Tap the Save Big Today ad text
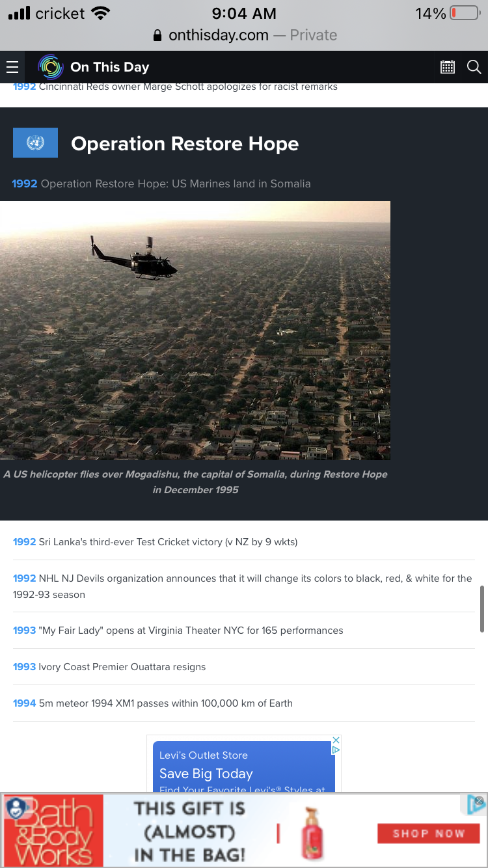 coord(206,774)
